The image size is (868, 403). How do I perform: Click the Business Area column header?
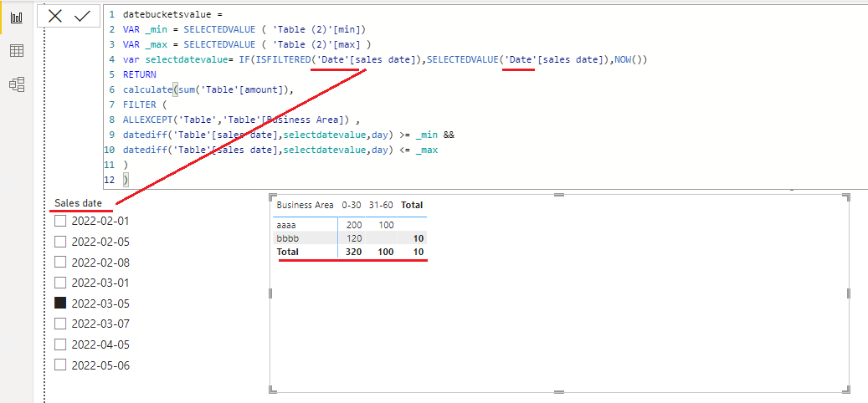[x=305, y=205]
